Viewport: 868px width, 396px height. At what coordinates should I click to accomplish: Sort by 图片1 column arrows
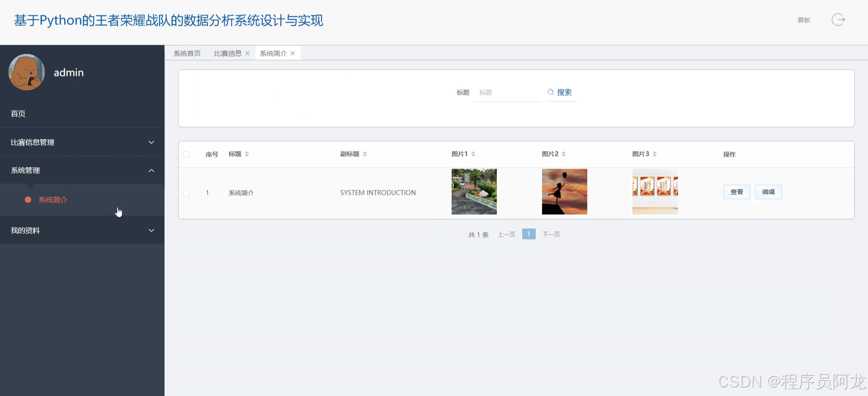[473, 154]
